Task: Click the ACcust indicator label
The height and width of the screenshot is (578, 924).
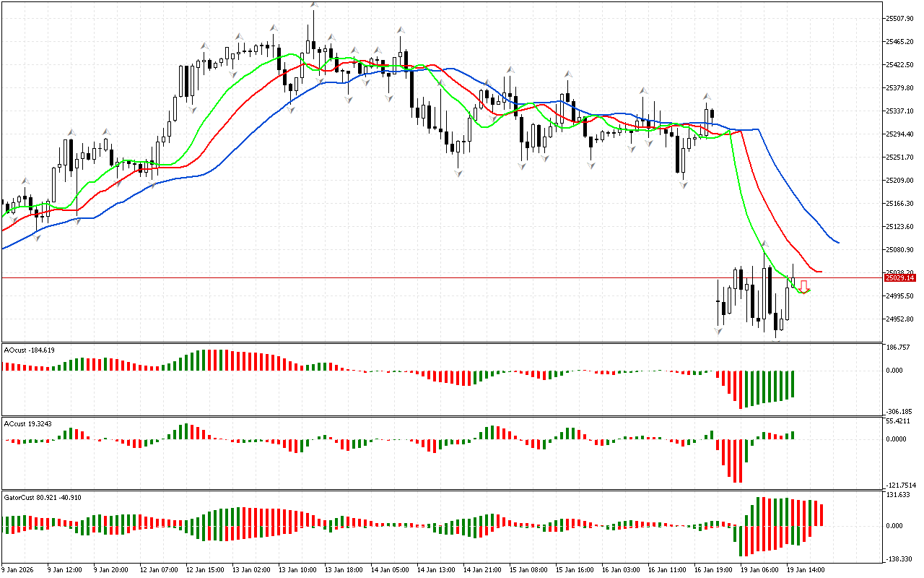Action: click(x=28, y=423)
